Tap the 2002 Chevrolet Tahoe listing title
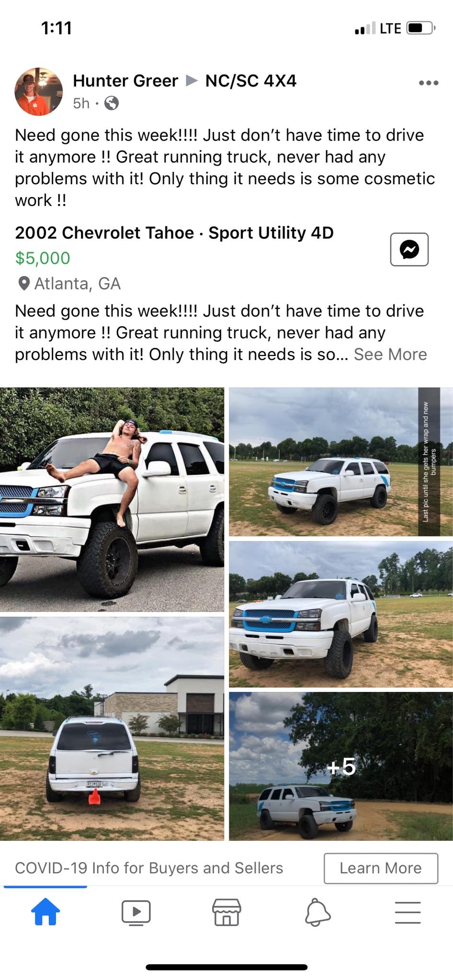 point(174,233)
